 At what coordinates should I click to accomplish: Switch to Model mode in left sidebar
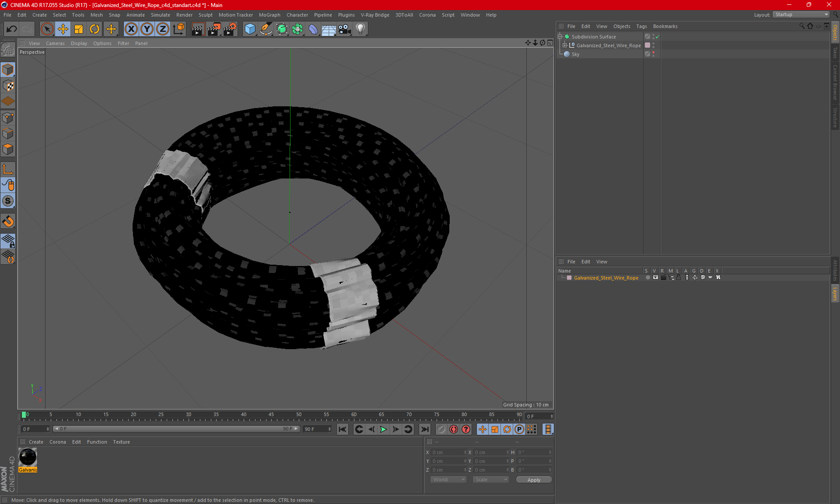coord(8,70)
